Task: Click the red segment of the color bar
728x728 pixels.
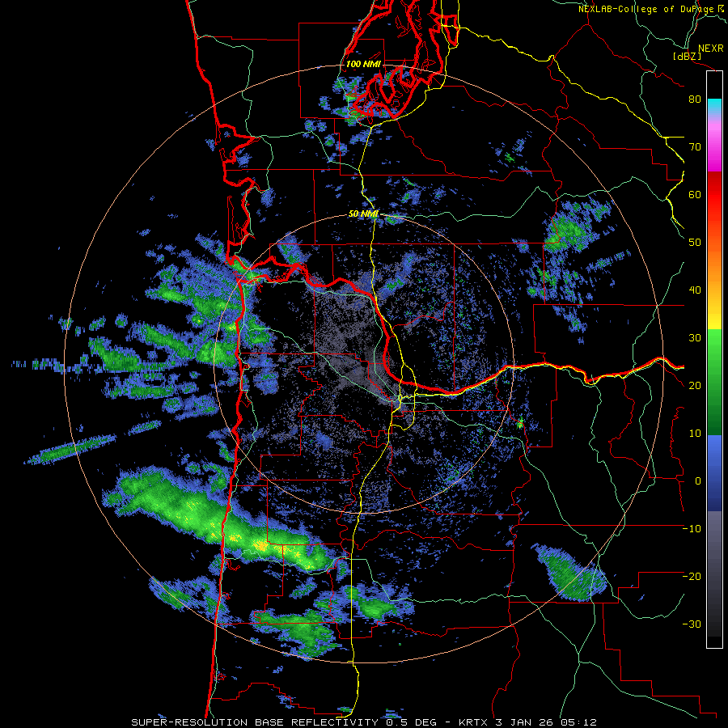Action: (714, 195)
